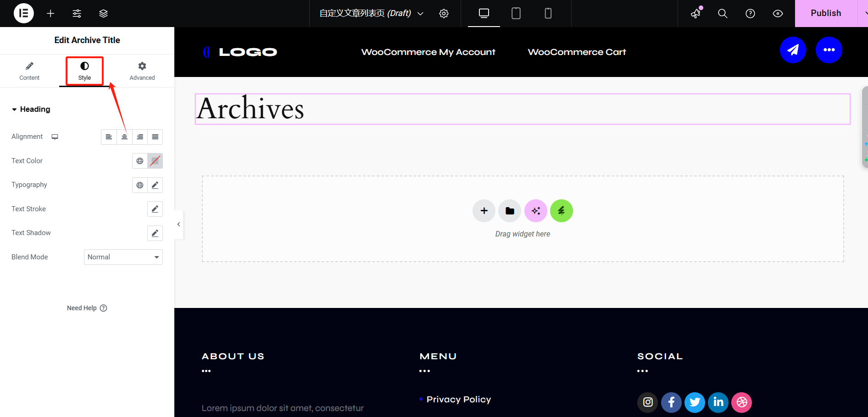Click the Publish button

coord(825,13)
